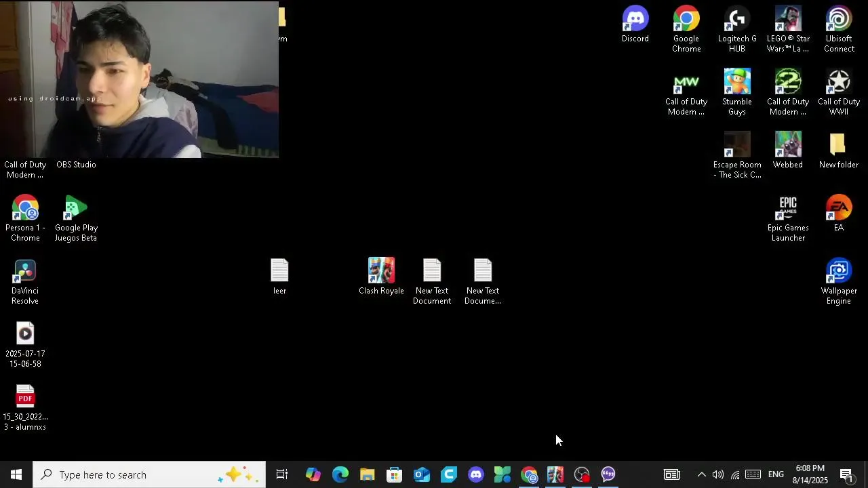Click the webcam overlay window
Screen dimensions: 868x488
click(139, 79)
